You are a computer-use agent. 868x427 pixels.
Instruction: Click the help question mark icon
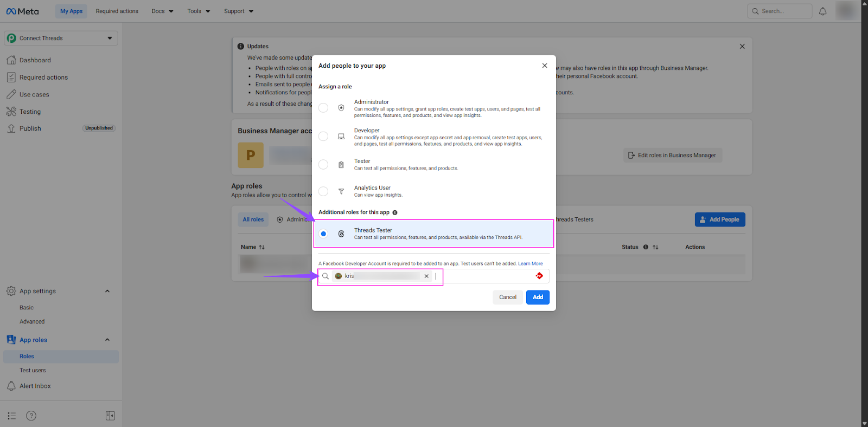click(x=31, y=416)
